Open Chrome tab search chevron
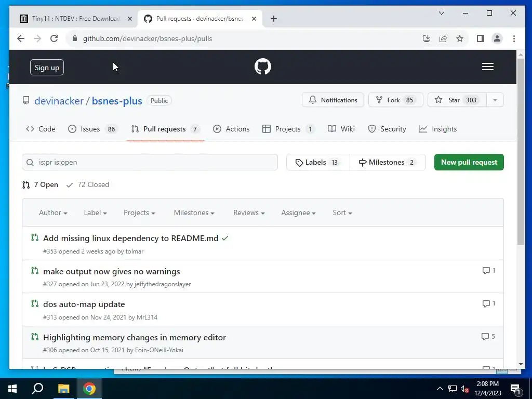The image size is (532, 399). [x=442, y=13]
